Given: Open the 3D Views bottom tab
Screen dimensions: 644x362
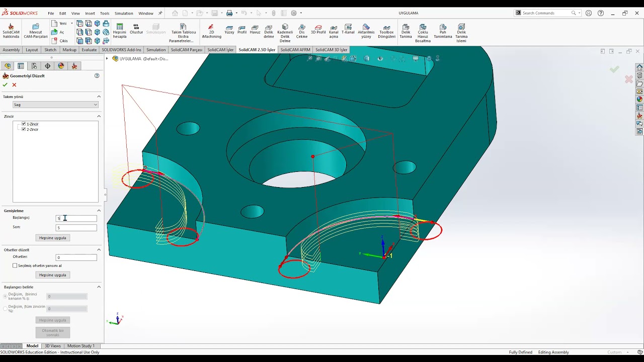Looking at the screenshot, I should click(x=53, y=346).
